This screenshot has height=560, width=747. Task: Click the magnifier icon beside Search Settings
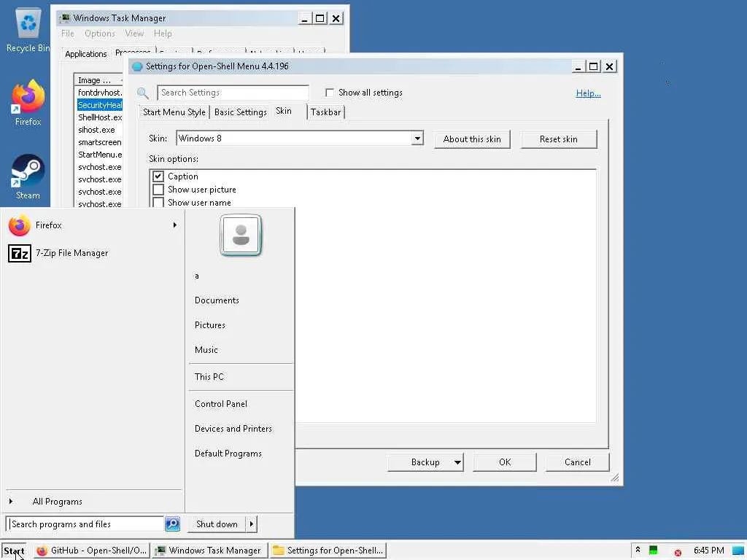(x=142, y=93)
